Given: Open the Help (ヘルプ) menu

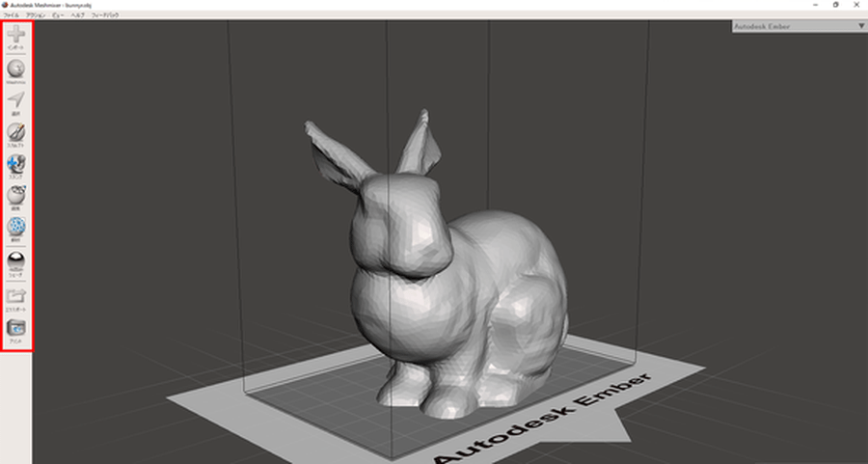Looking at the screenshot, I should point(77,15).
